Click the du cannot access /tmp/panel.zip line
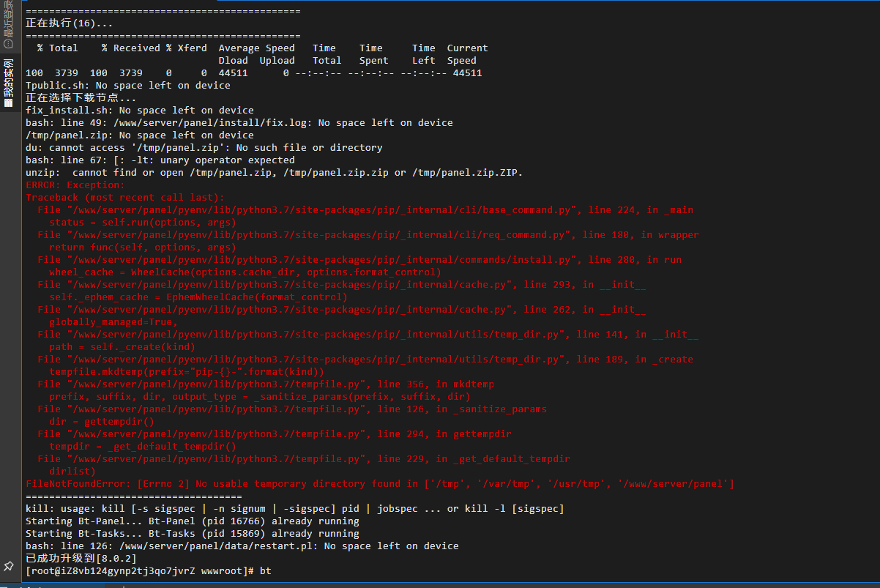Image resolution: width=880 pixels, height=588 pixels. [x=204, y=147]
